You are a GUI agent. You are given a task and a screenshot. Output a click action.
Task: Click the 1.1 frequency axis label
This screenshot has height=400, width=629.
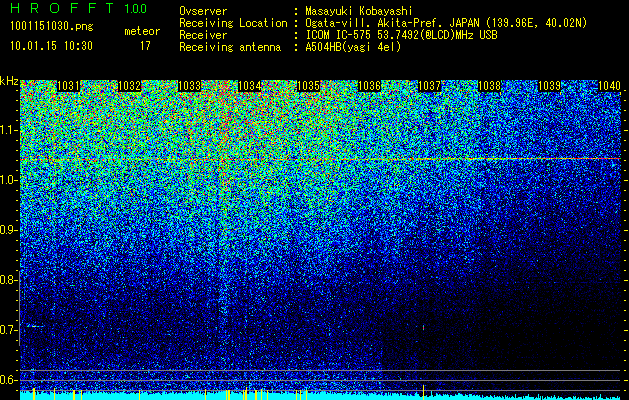point(8,131)
